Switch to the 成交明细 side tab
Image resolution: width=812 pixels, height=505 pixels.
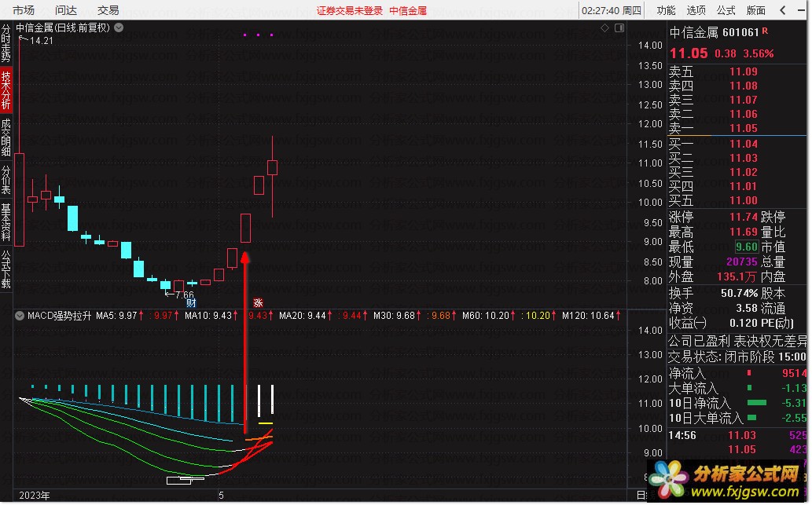6,137
